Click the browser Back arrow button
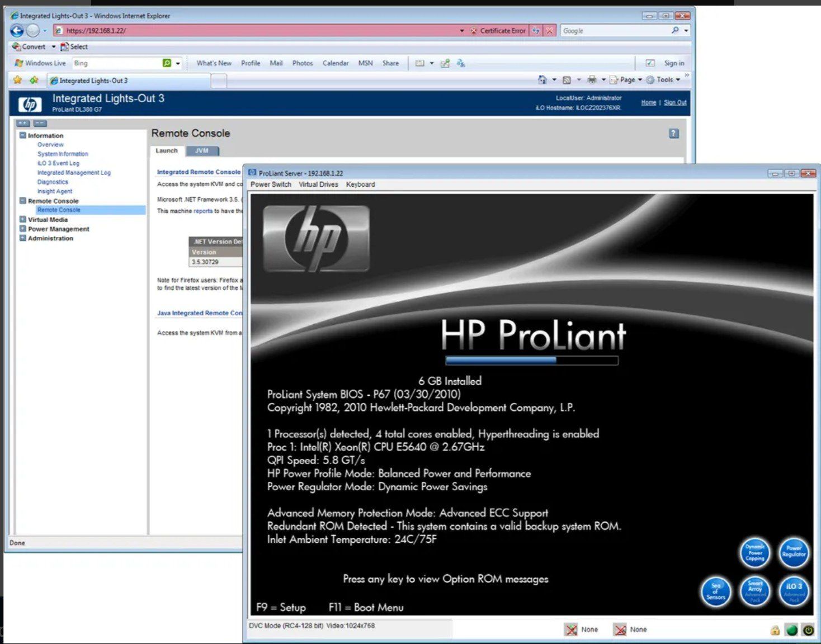 point(17,31)
